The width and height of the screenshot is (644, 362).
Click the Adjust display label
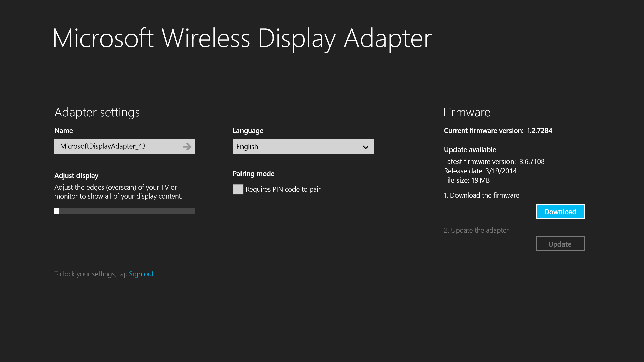pyautogui.click(x=76, y=176)
